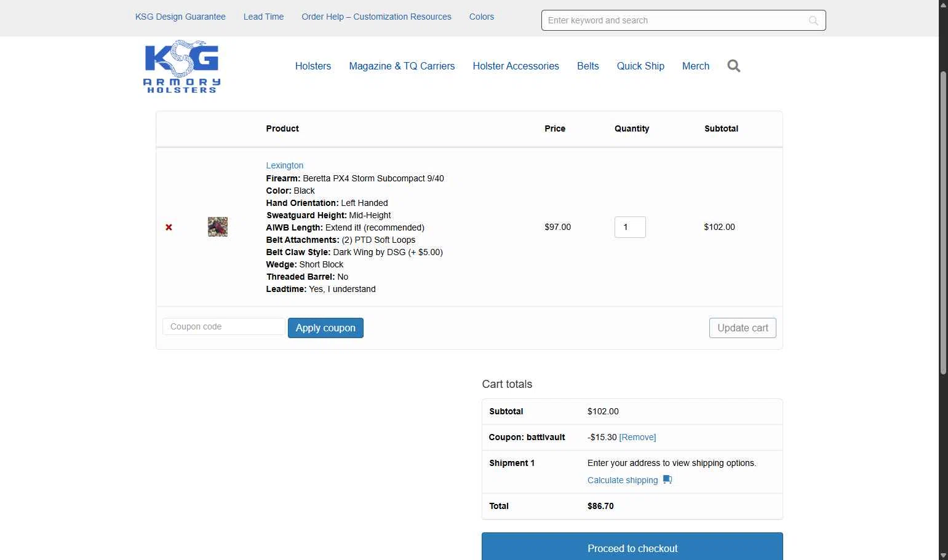Click the magnifier inside the keyword search box
The height and width of the screenshot is (560, 948).
[813, 20]
